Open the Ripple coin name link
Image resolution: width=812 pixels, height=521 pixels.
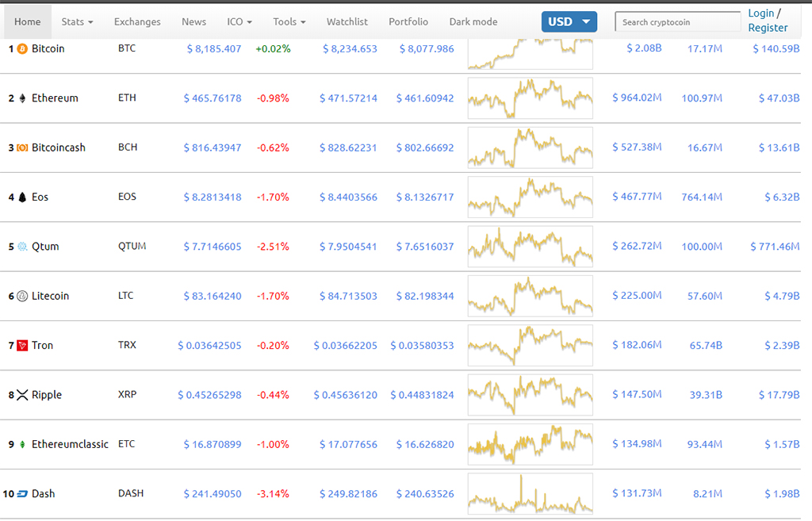(x=47, y=395)
